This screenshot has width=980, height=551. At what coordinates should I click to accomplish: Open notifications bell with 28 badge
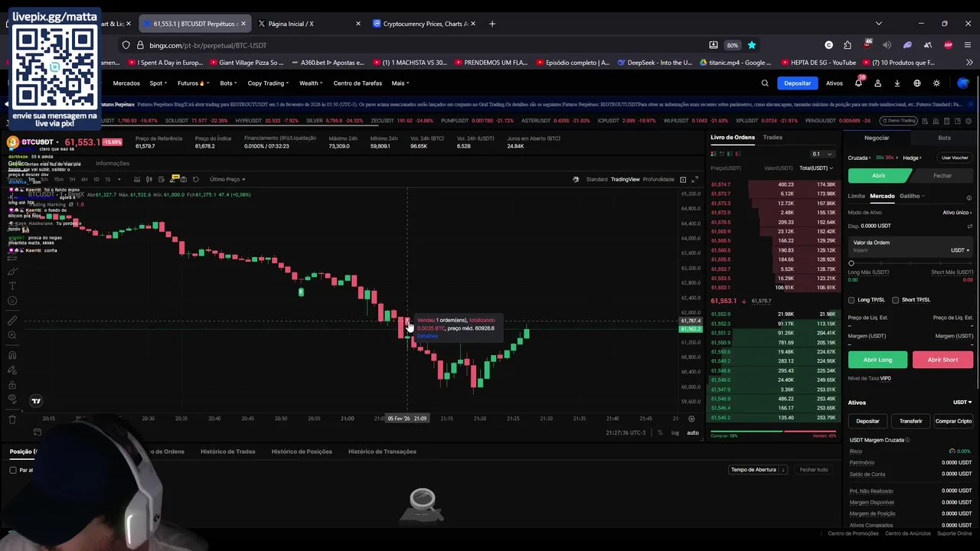[x=858, y=83]
